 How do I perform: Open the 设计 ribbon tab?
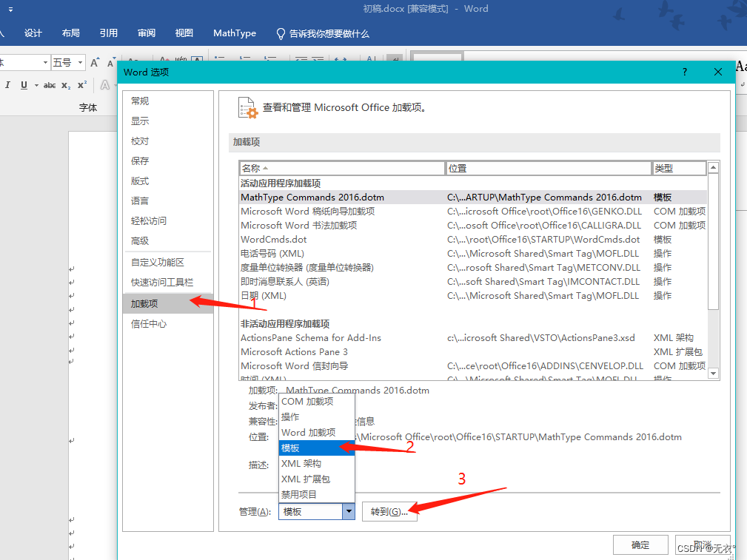click(x=33, y=33)
